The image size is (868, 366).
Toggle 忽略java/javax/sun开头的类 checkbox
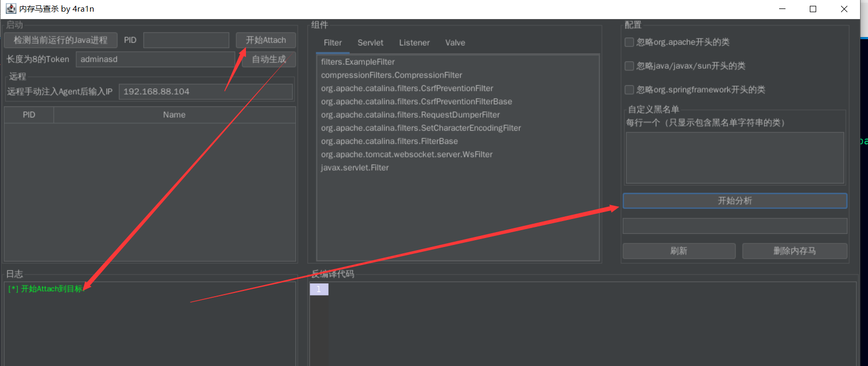click(629, 66)
